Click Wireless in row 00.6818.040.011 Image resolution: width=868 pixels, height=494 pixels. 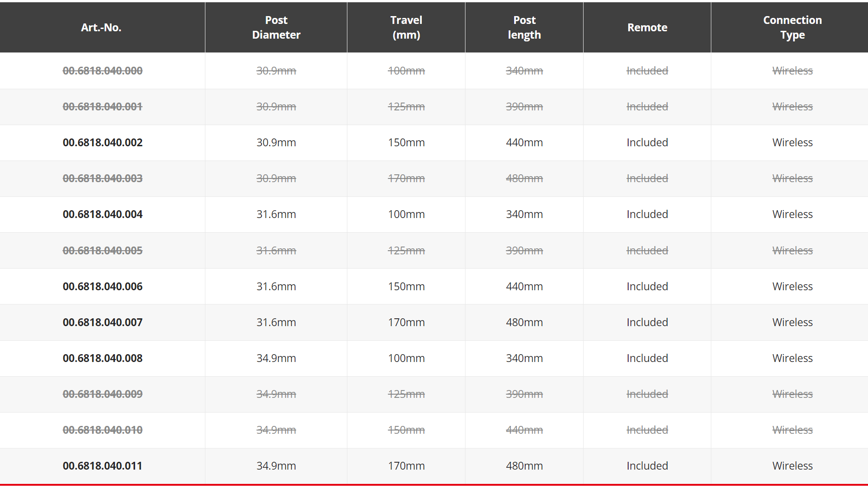(x=792, y=466)
